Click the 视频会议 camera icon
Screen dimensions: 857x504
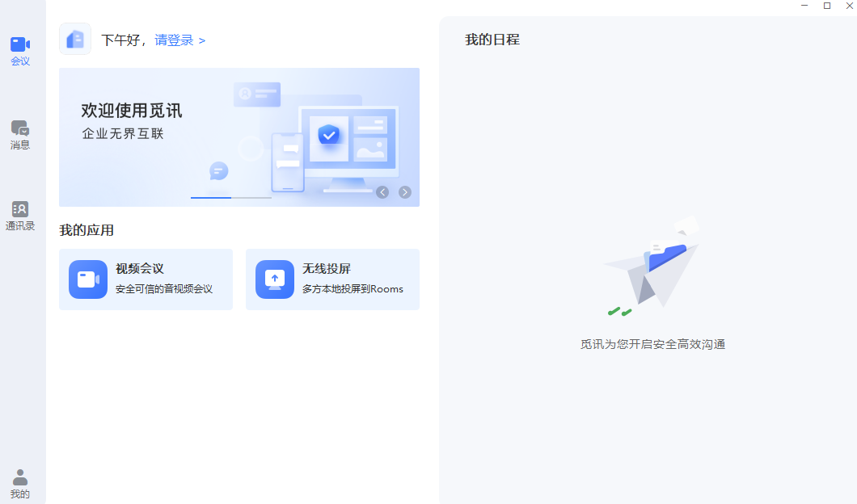[88, 279]
